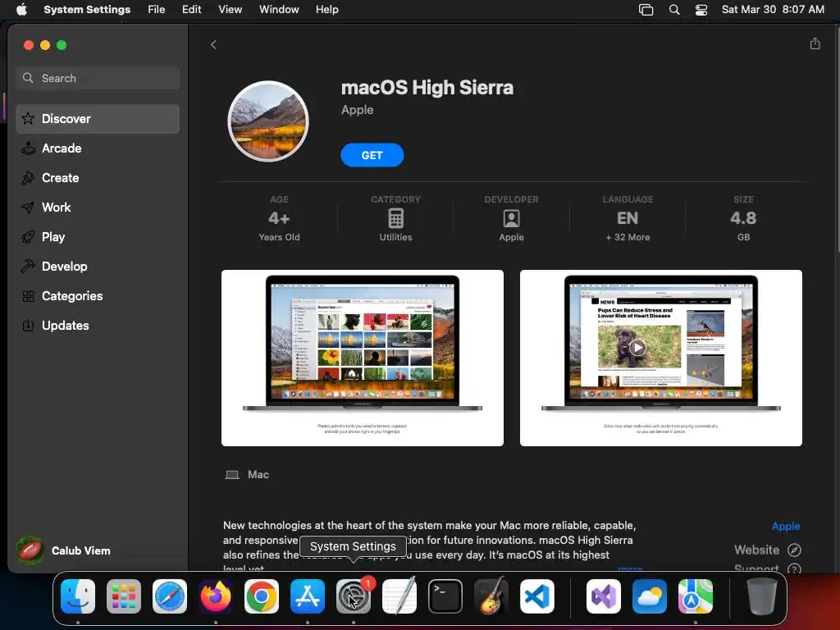Open the Edit menu
The image size is (840, 630).
[191, 10]
